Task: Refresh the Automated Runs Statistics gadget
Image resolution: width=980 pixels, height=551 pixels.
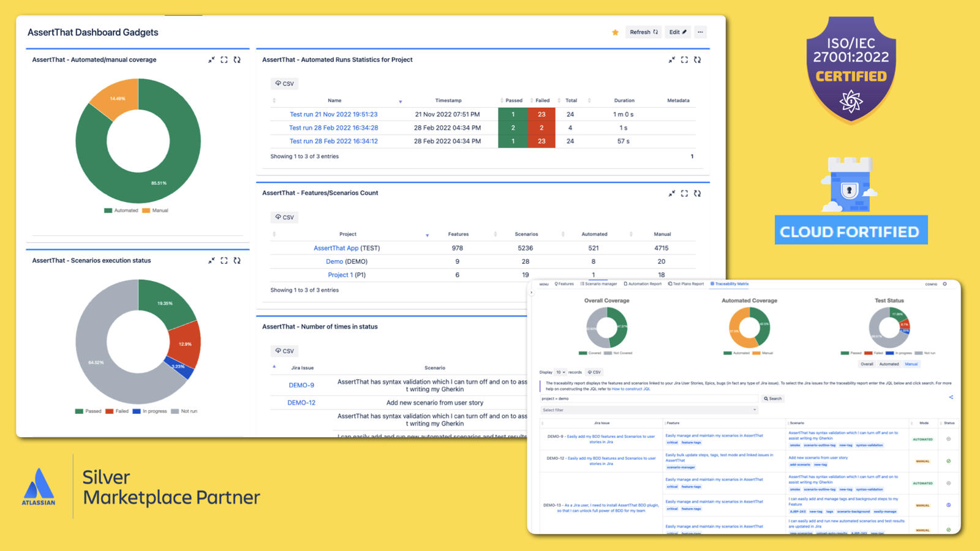Action: pyautogui.click(x=698, y=59)
